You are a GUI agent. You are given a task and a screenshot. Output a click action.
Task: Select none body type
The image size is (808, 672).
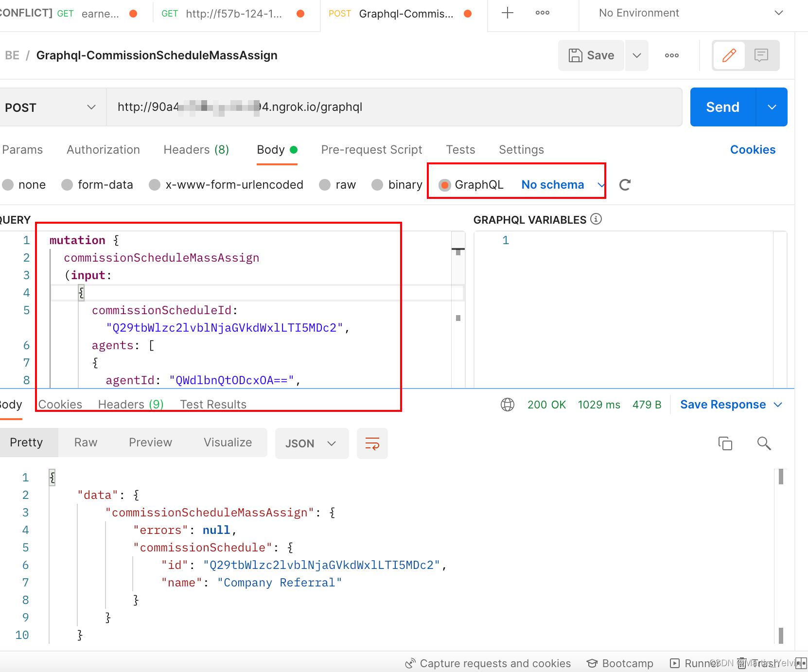[x=24, y=185]
